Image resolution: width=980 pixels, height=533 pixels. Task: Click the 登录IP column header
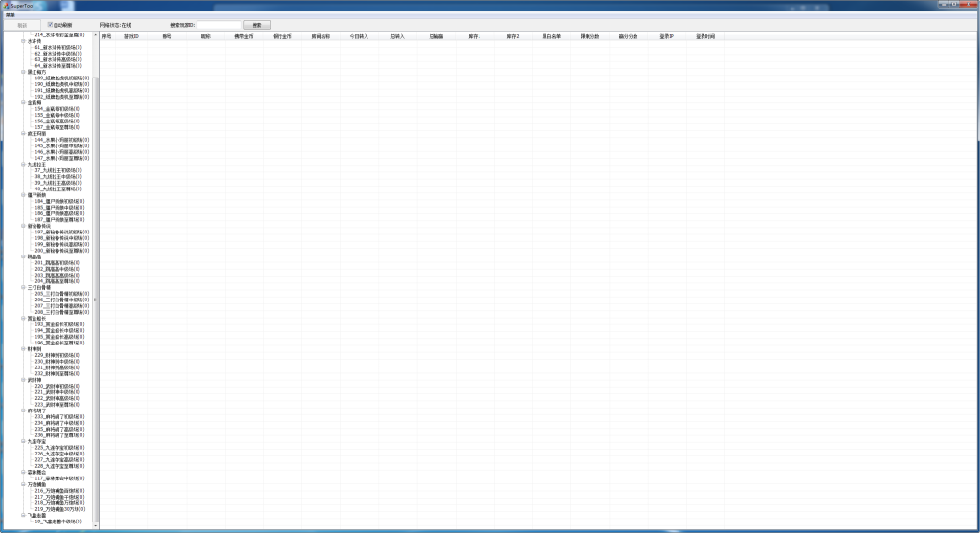(666, 36)
